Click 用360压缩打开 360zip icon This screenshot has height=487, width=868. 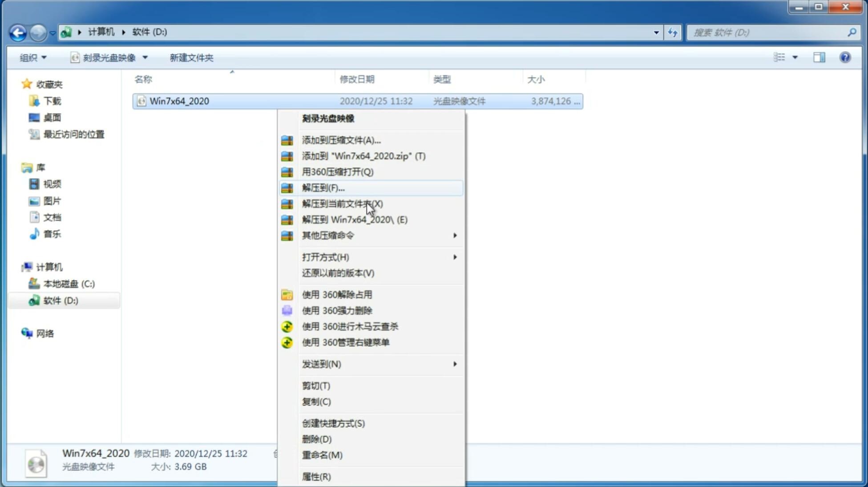tap(287, 172)
